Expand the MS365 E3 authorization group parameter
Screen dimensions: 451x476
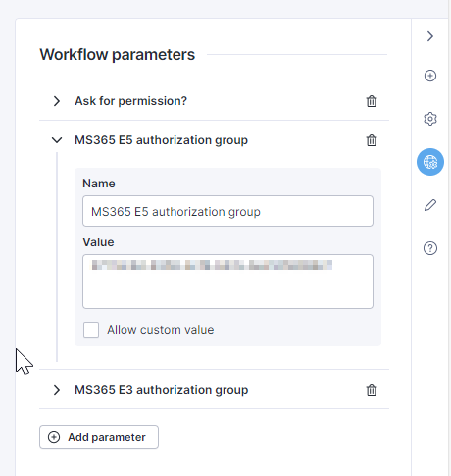tap(57, 390)
